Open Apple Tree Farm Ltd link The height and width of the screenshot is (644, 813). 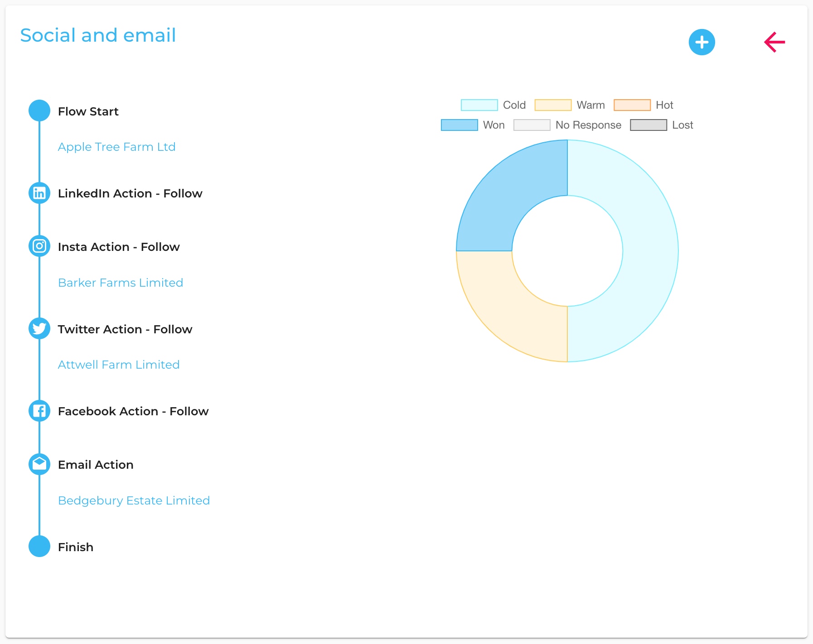116,147
